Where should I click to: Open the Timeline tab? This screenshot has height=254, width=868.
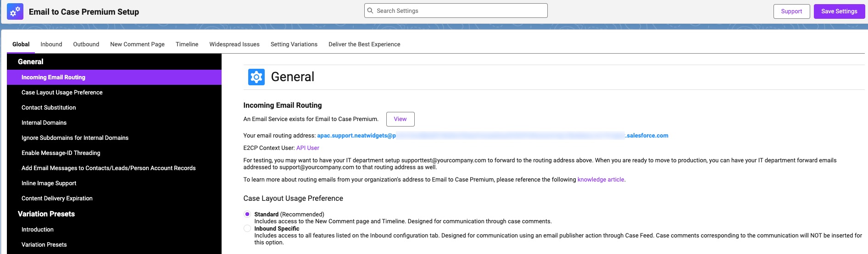[x=187, y=44]
